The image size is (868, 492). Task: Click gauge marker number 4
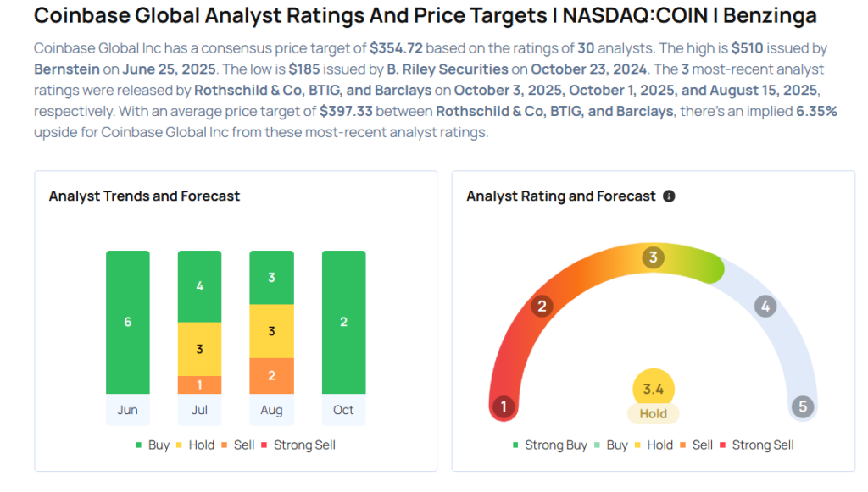pyautogui.click(x=765, y=307)
